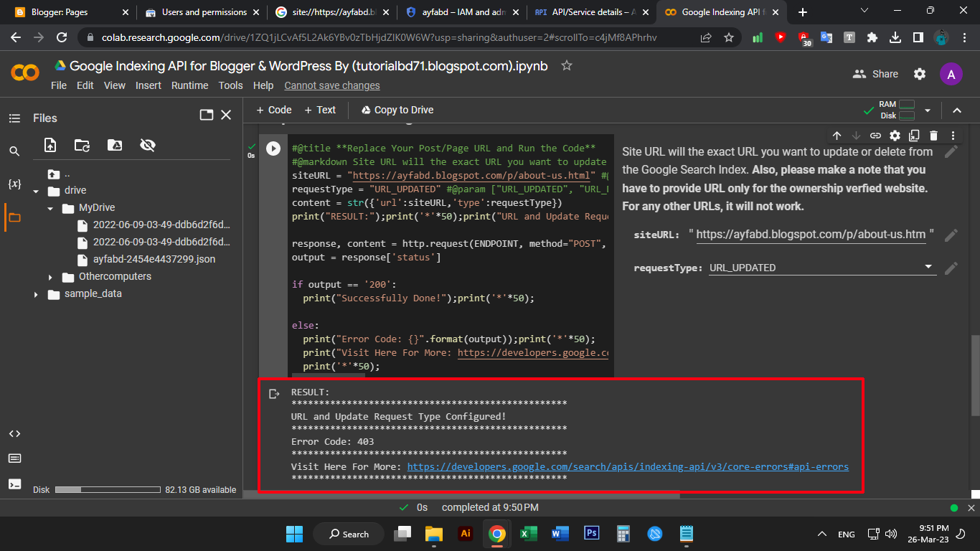Open Colab notebook settings gear
The height and width of the screenshot is (551, 980).
tap(920, 74)
